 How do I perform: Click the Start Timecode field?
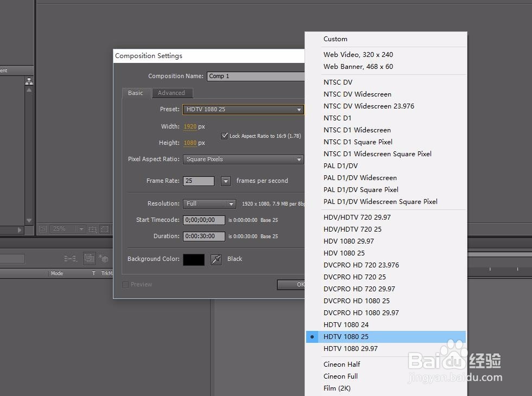pyautogui.click(x=204, y=220)
